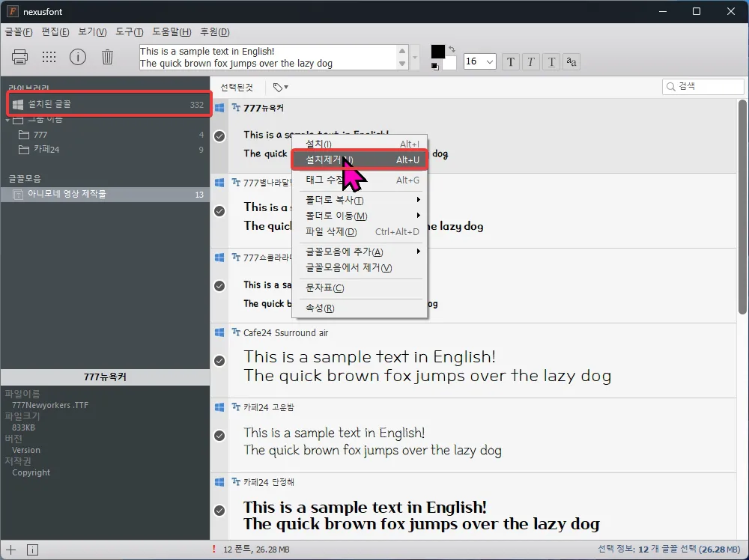Viewport: 749px width, 560px height.
Task: Click the Windows icon beside 777뉴욕커
Action: point(219,108)
